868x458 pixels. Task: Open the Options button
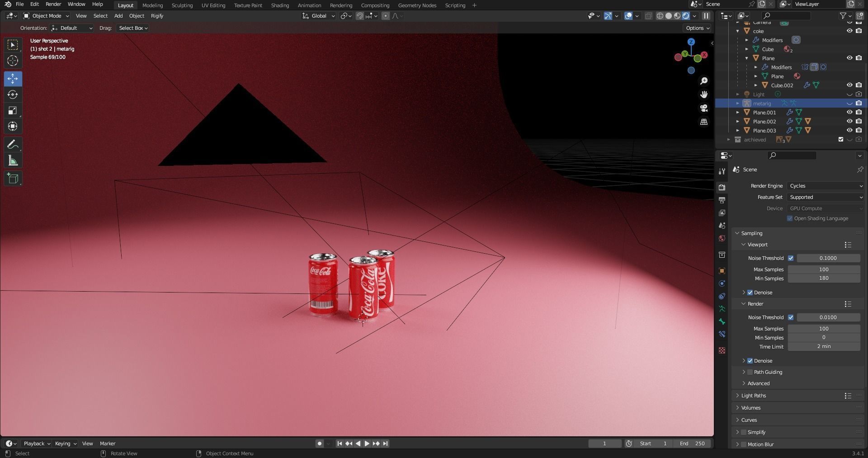(697, 28)
